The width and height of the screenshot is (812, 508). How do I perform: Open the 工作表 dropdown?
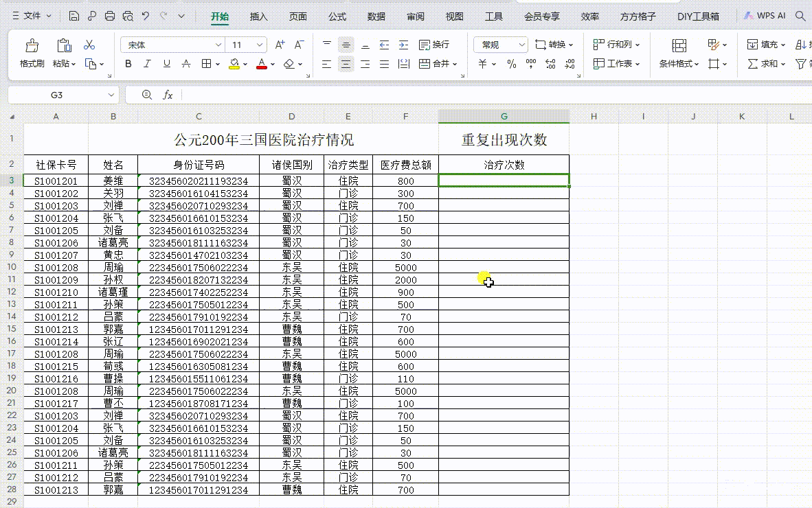coord(616,64)
